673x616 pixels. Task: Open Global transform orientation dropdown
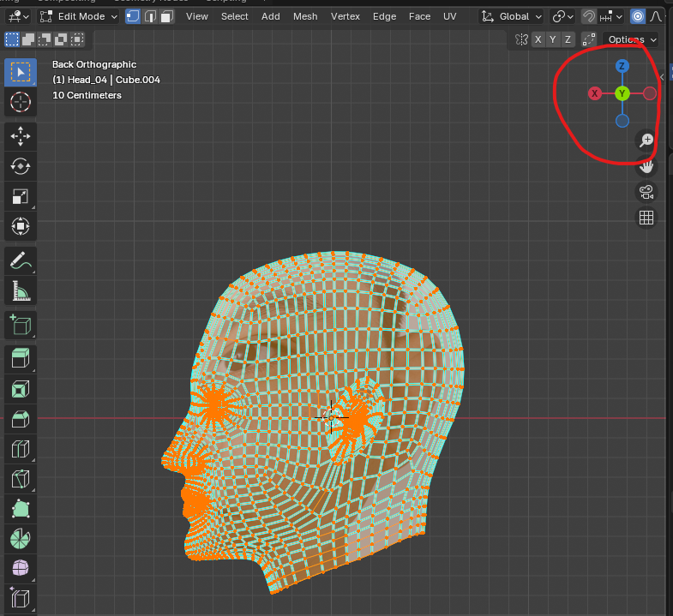pyautogui.click(x=512, y=16)
